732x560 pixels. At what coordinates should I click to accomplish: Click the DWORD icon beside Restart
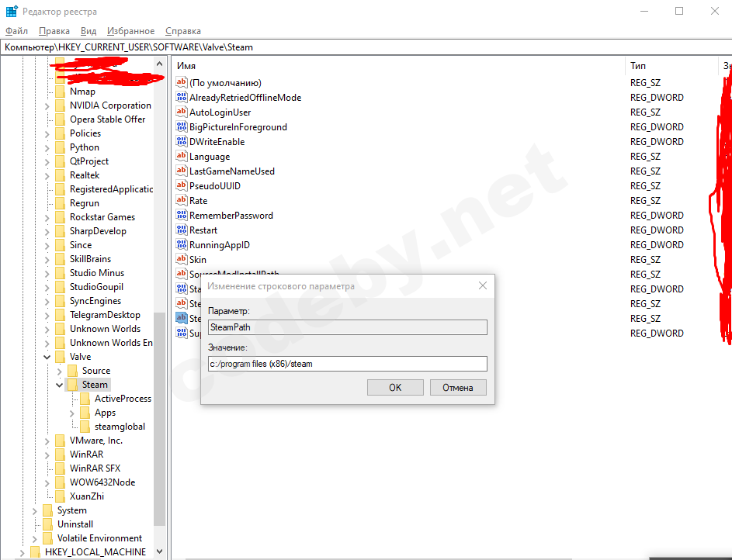181,230
